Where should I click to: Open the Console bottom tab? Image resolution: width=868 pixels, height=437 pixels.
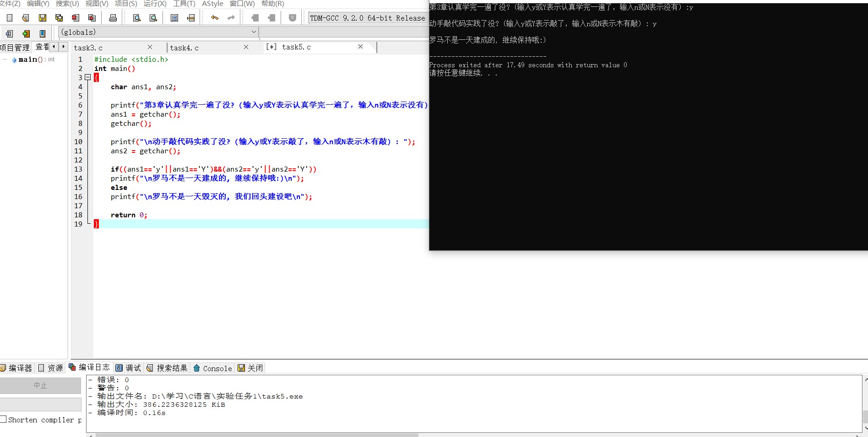[213, 368]
